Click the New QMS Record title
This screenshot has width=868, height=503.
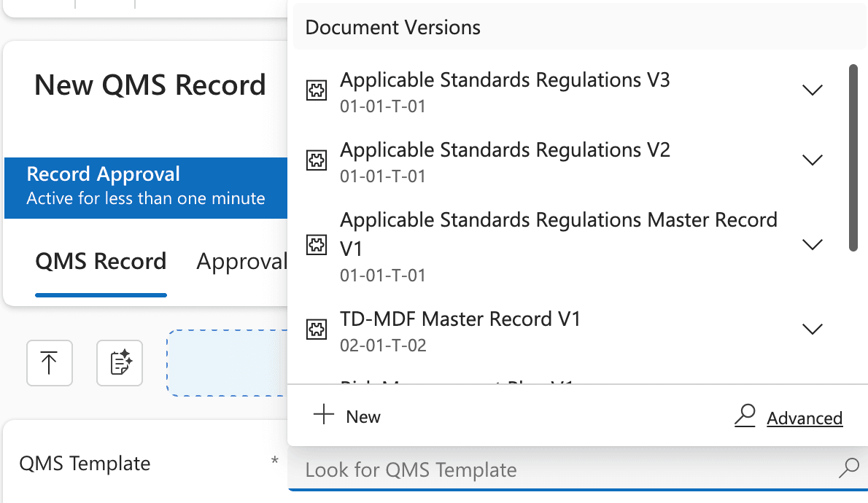(x=150, y=85)
